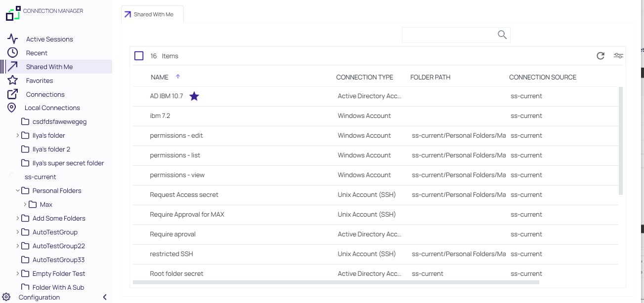Click the refresh icon above the table
The width and height of the screenshot is (644, 303).
(601, 56)
